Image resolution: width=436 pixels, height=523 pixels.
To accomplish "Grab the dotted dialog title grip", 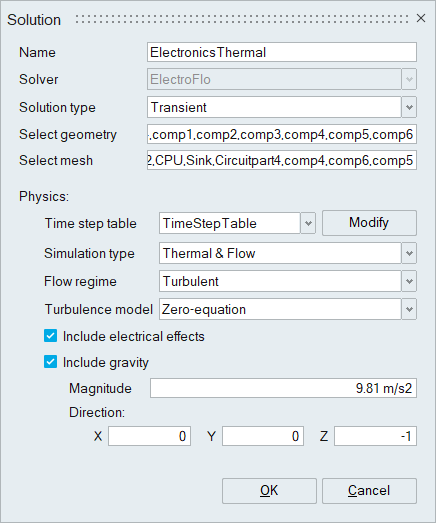I will click(x=242, y=19).
